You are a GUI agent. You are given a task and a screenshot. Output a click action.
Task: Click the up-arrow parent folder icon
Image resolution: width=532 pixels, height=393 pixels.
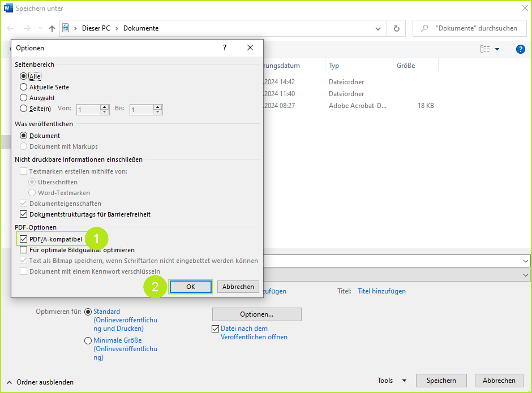(x=52, y=29)
